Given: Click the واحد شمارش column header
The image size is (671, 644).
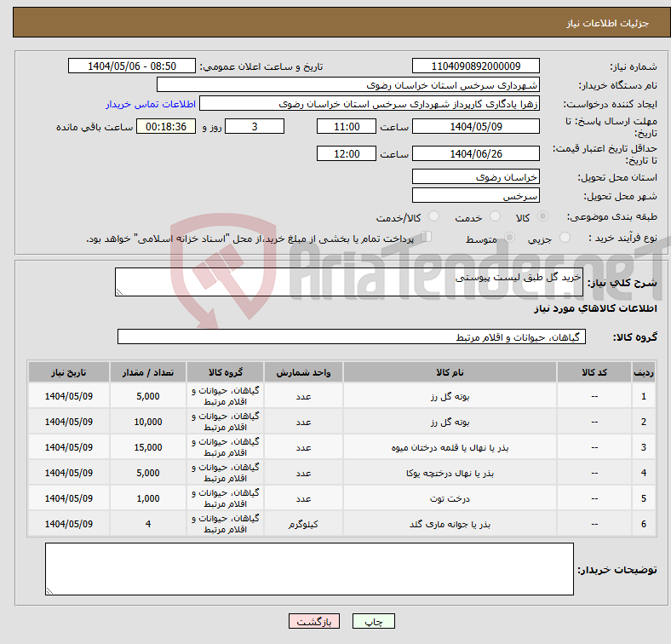Looking at the screenshot, I should pos(303,372).
